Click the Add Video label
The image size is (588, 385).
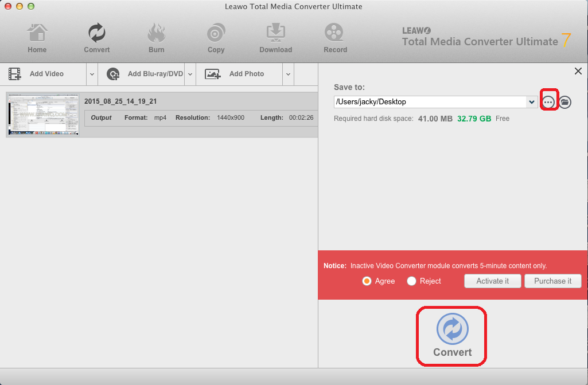46,74
